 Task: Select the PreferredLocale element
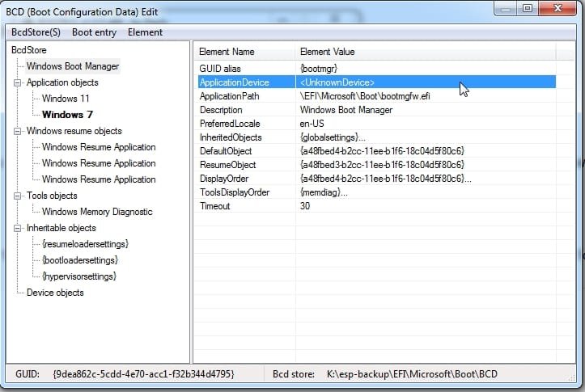pos(230,124)
